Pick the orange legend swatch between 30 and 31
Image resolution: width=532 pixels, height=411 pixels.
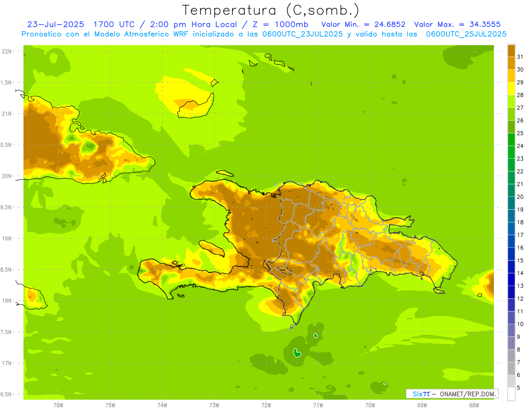(511, 63)
